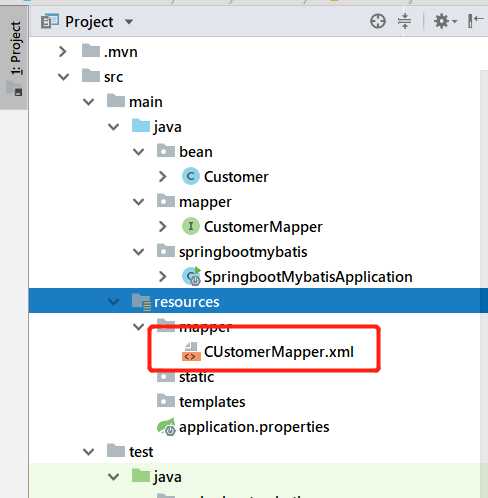The width and height of the screenshot is (488, 498).
Task: Expand the CustomerMapper interface arrow
Action: (x=163, y=227)
